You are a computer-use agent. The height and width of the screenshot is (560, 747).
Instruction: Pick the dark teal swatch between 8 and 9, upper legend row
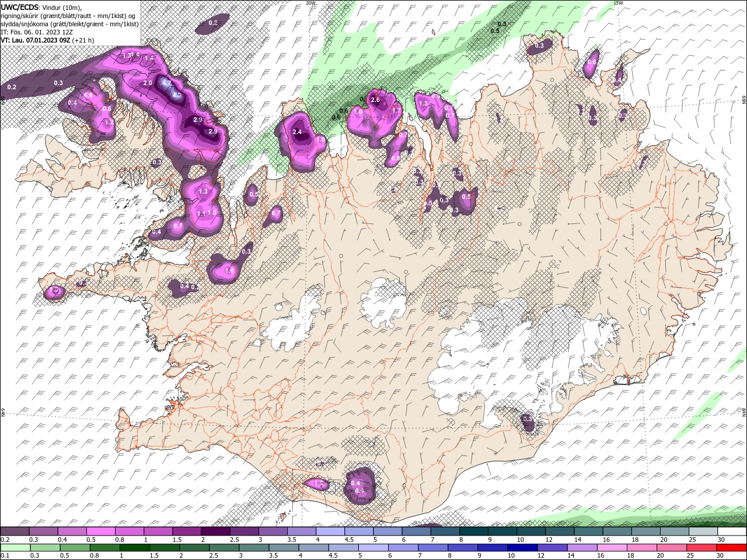pyautogui.click(x=474, y=531)
